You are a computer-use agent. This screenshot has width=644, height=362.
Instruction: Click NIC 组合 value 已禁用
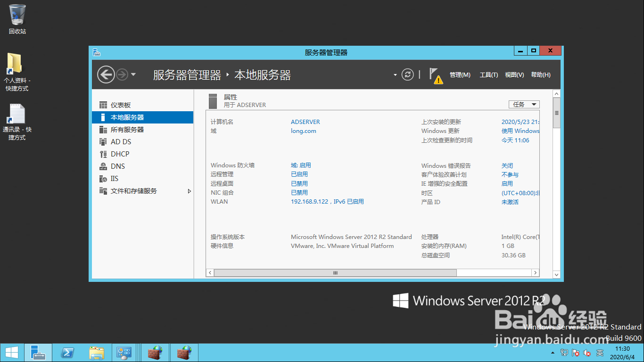(x=299, y=192)
